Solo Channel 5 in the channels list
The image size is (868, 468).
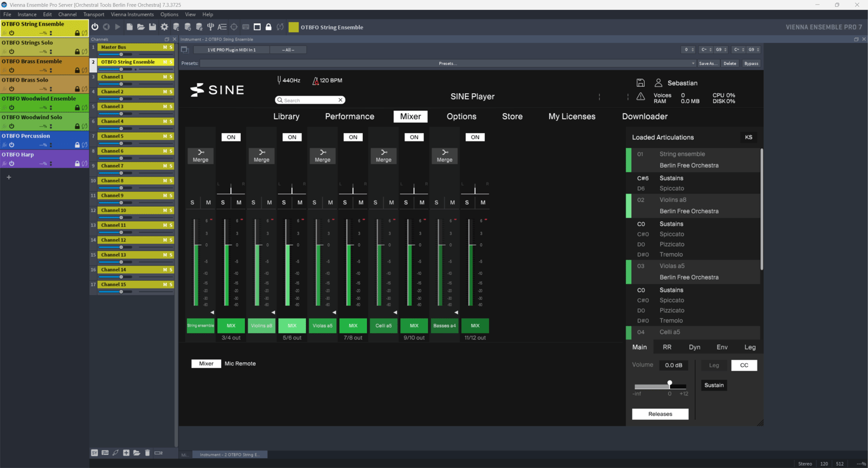click(171, 136)
